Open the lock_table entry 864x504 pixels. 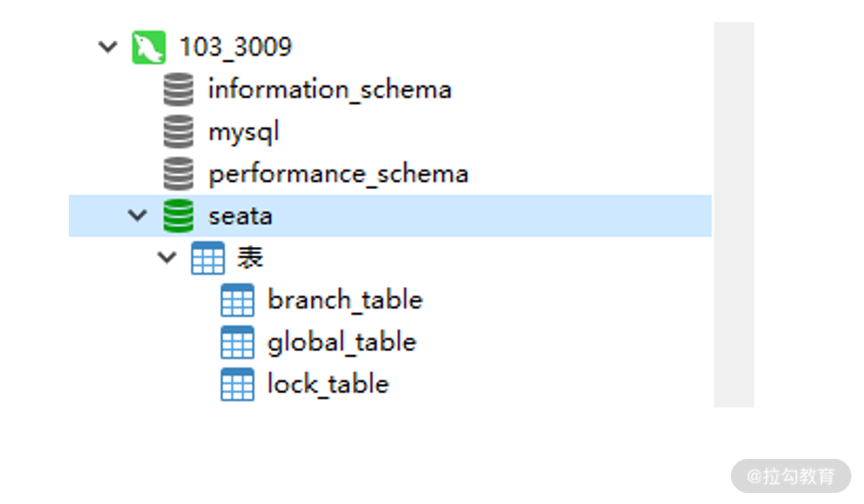click(x=328, y=384)
